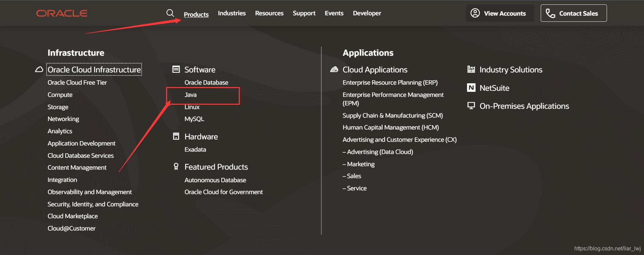Open Security, Identity, and Compliance link
This screenshot has width=644, height=255.
pos(93,204)
